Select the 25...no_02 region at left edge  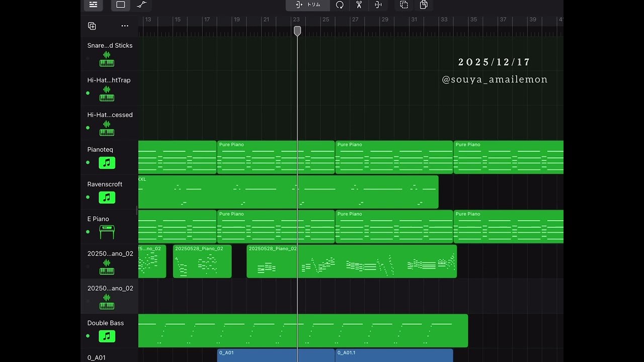(152, 261)
